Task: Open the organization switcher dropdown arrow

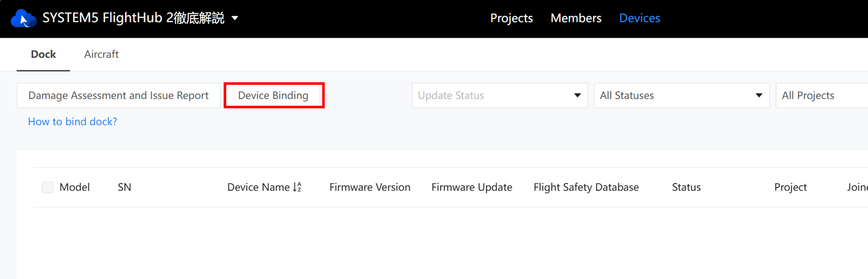Action: coord(235,18)
